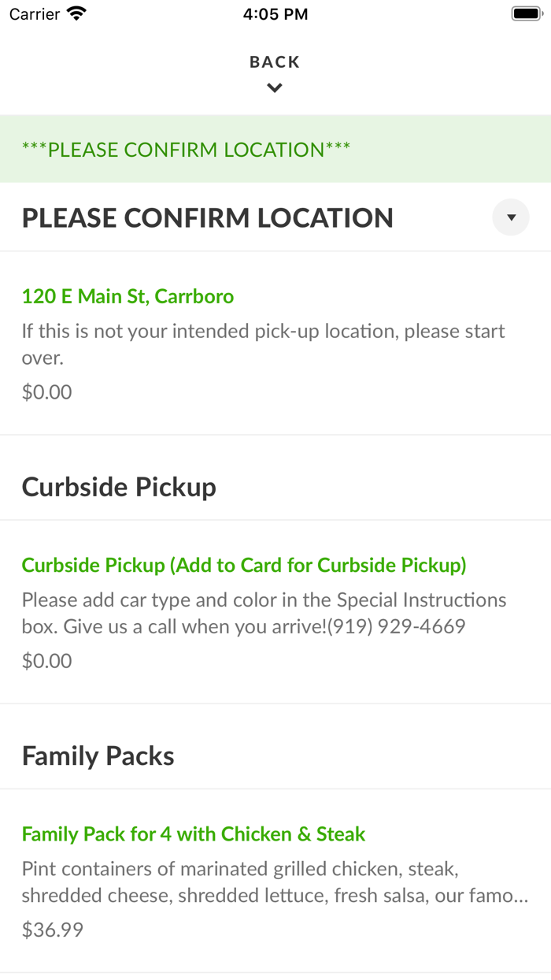Tap curbside special instructions description
Viewport: 551px width, 980px height.
coord(264,613)
